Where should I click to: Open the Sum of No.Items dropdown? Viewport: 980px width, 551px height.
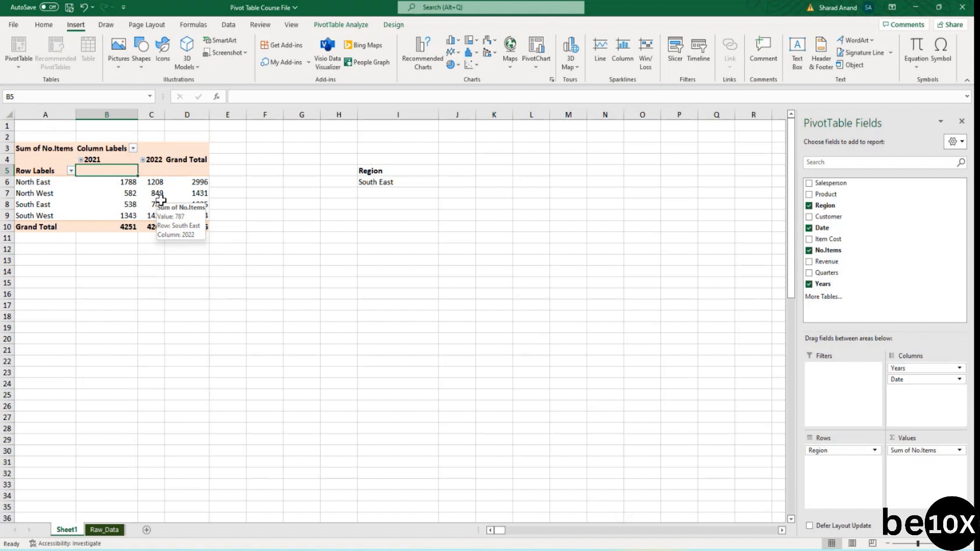(960, 450)
